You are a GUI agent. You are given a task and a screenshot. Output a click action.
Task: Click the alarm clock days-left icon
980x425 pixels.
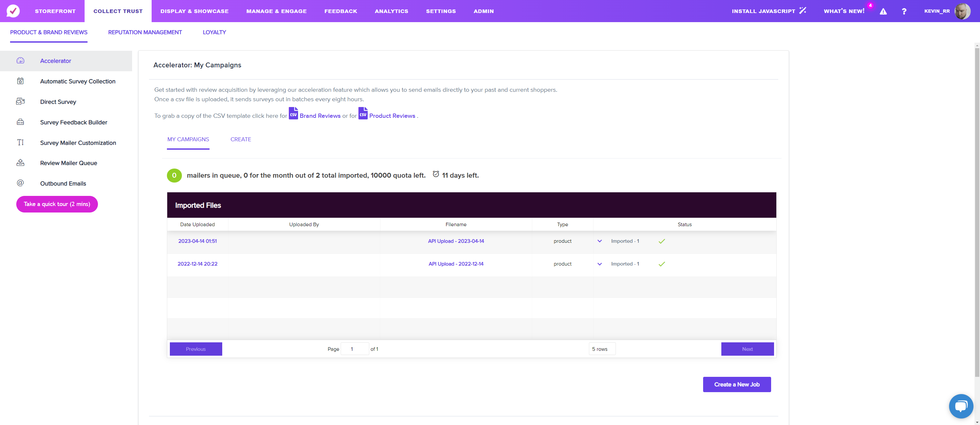point(436,174)
